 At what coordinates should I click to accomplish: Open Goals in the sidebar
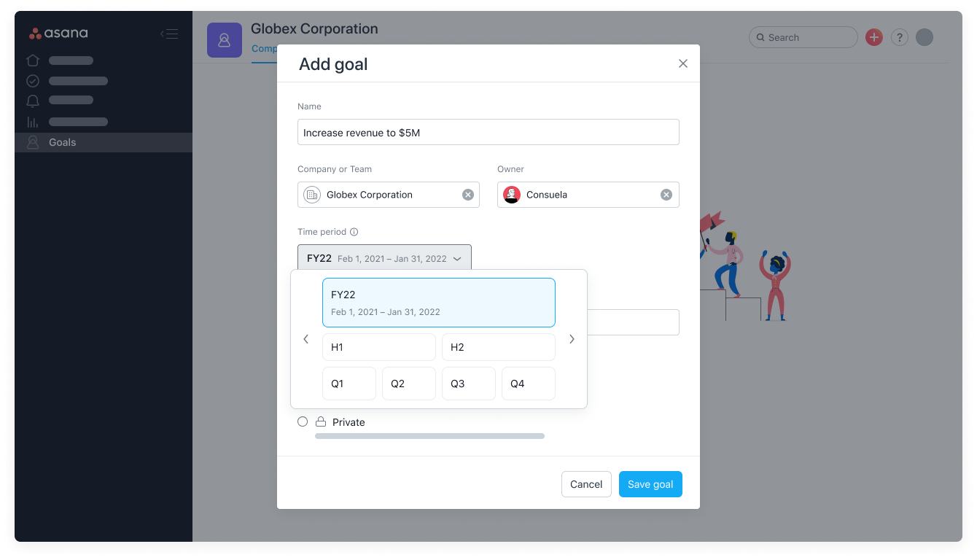tap(104, 142)
